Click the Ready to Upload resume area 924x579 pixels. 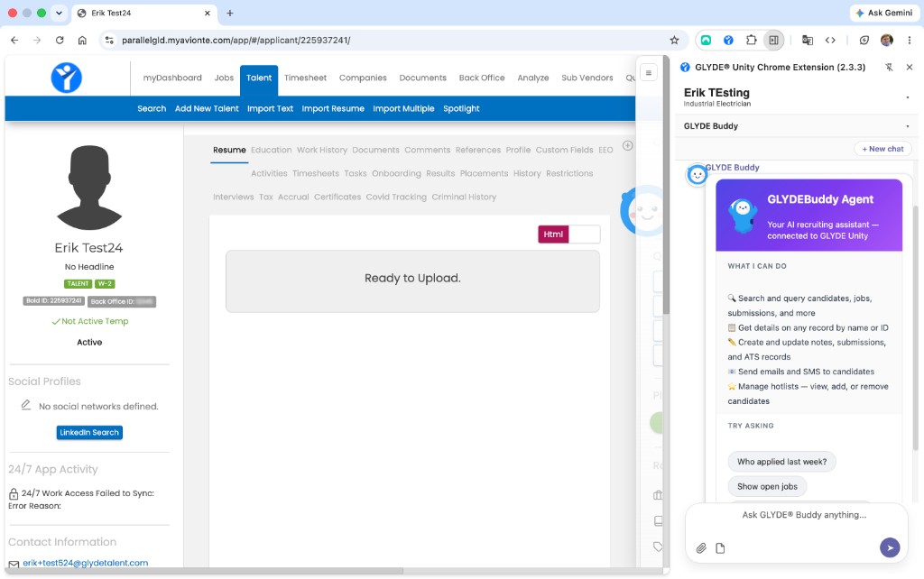pyautogui.click(x=412, y=281)
